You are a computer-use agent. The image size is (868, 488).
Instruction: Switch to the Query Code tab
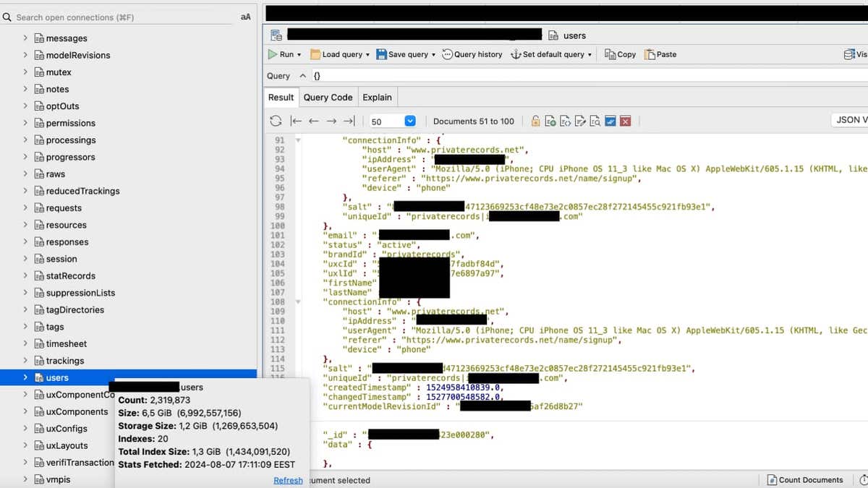(328, 98)
